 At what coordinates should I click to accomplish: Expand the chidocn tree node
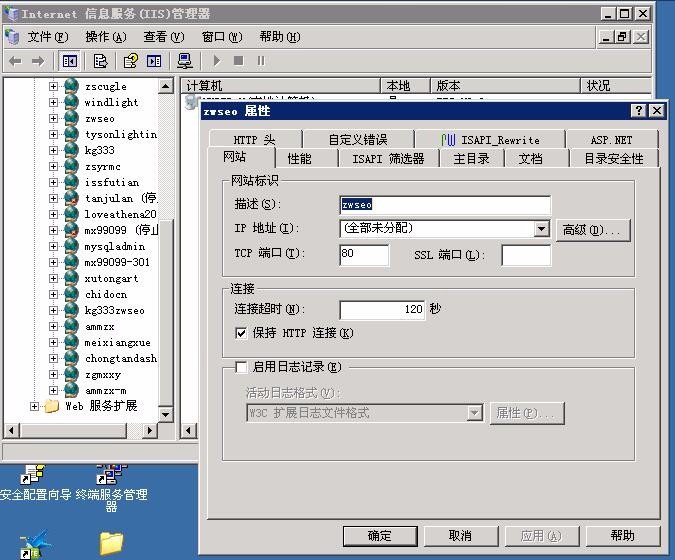(x=53, y=294)
